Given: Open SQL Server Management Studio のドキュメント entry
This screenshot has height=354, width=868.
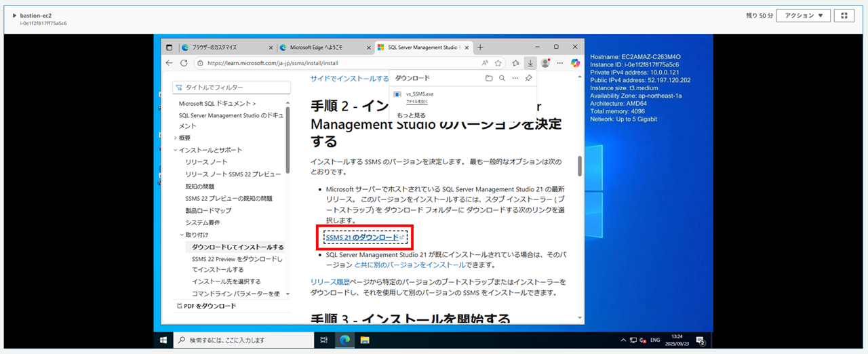Looking at the screenshot, I should [x=231, y=121].
